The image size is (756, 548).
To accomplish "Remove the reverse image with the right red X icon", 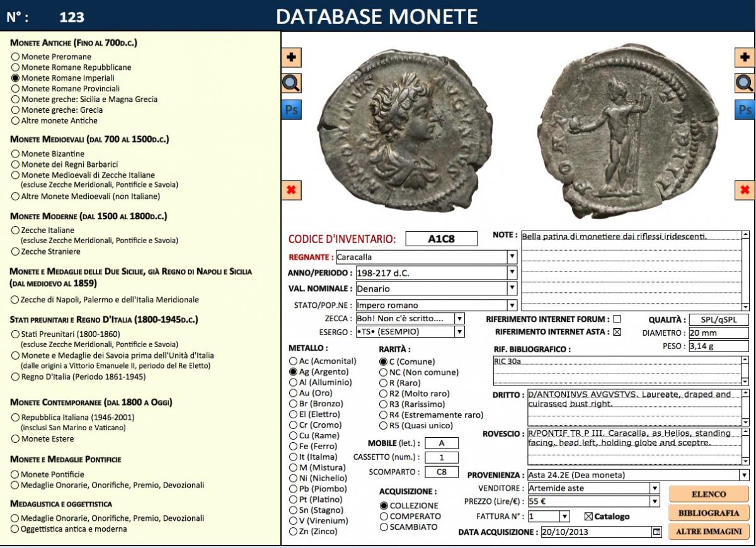I will pyautogui.click(x=745, y=190).
